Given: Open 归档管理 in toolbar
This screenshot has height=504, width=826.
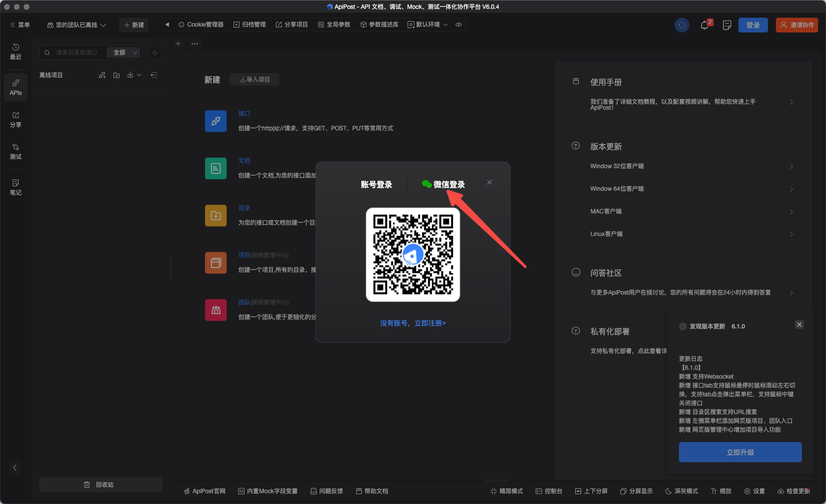Looking at the screenshot, I should (x=249, y=25).
